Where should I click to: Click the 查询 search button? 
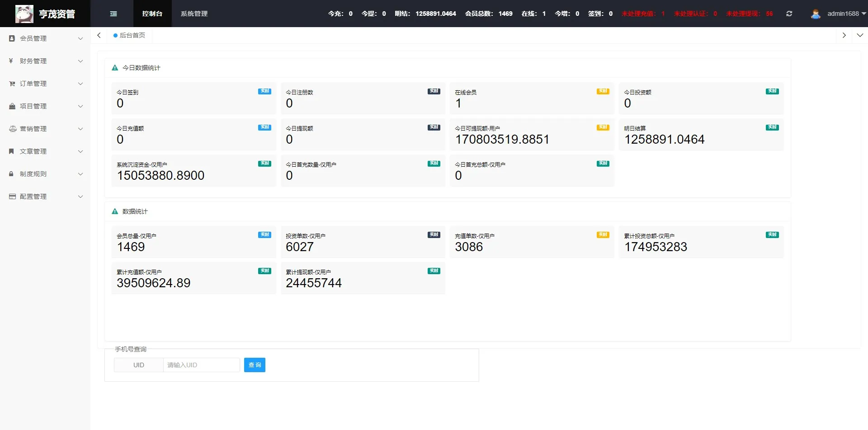point(255,365)
